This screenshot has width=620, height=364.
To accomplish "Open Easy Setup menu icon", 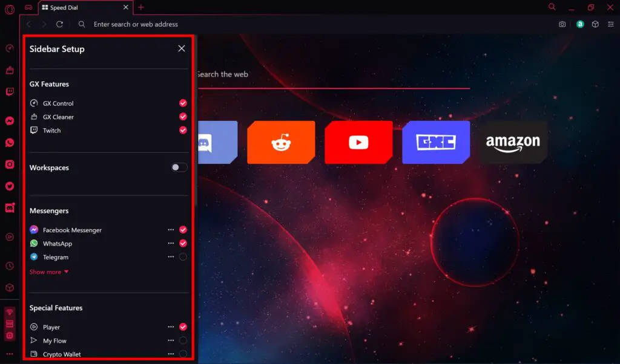I will [x=610, y=24].
